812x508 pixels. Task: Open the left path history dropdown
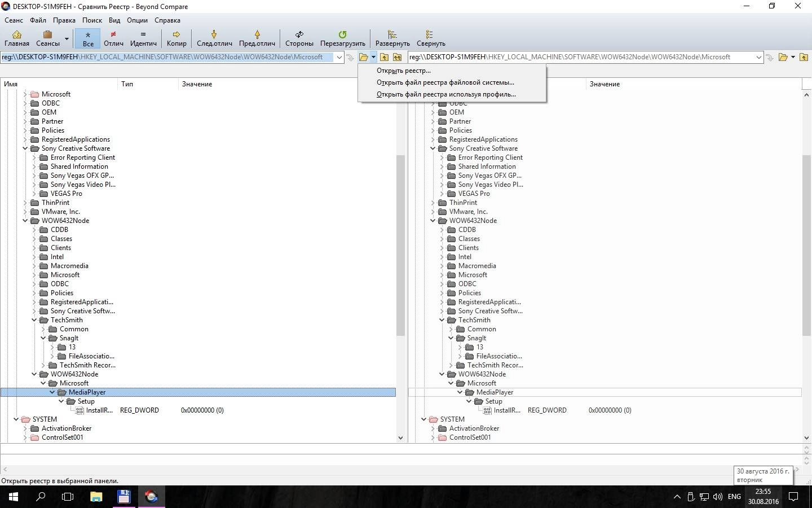click(339, 57)
